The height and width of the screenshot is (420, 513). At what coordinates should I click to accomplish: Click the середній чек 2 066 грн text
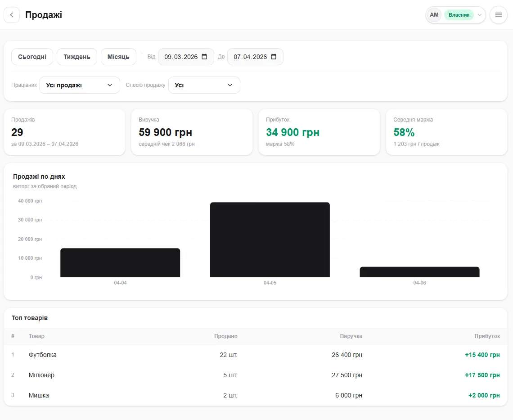[x=166, y=144]
